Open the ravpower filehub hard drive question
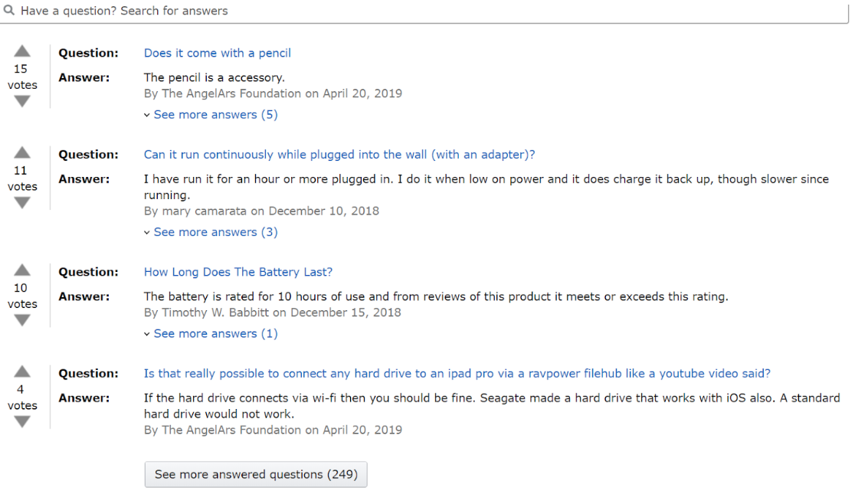855x504 pixels. click(457, 374)
